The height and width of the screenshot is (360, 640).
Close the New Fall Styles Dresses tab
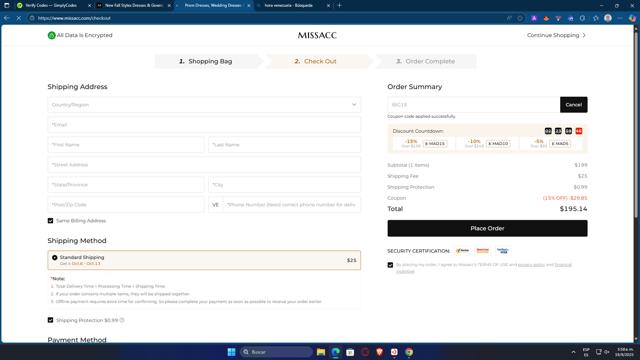169,6
